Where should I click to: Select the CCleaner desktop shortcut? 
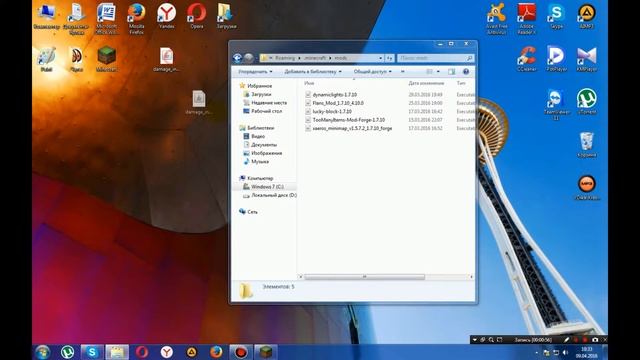527,58
